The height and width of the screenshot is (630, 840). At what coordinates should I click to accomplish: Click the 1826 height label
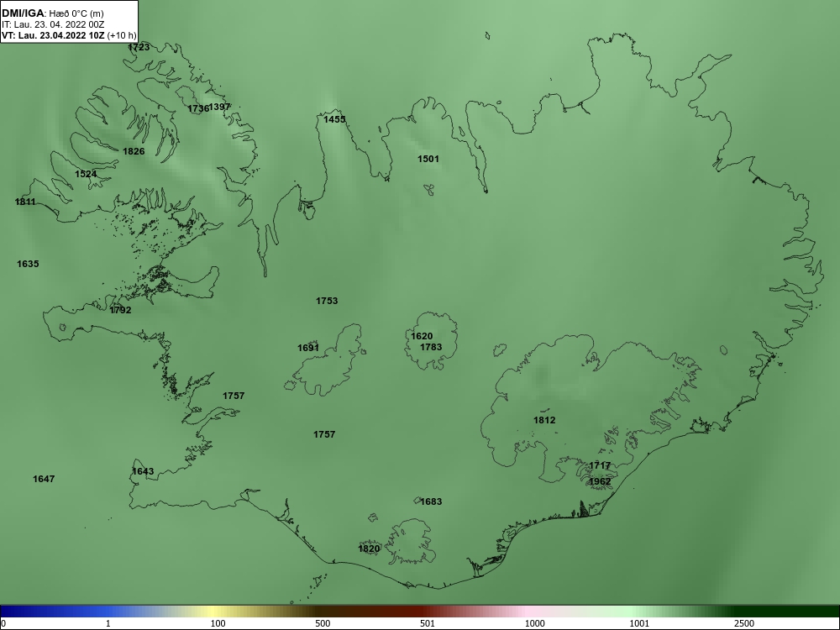134,151
